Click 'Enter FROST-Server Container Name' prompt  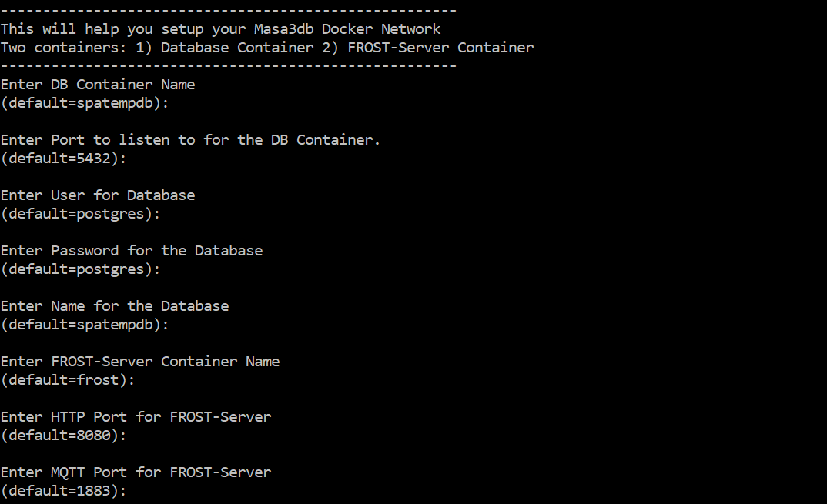point(140,362)
